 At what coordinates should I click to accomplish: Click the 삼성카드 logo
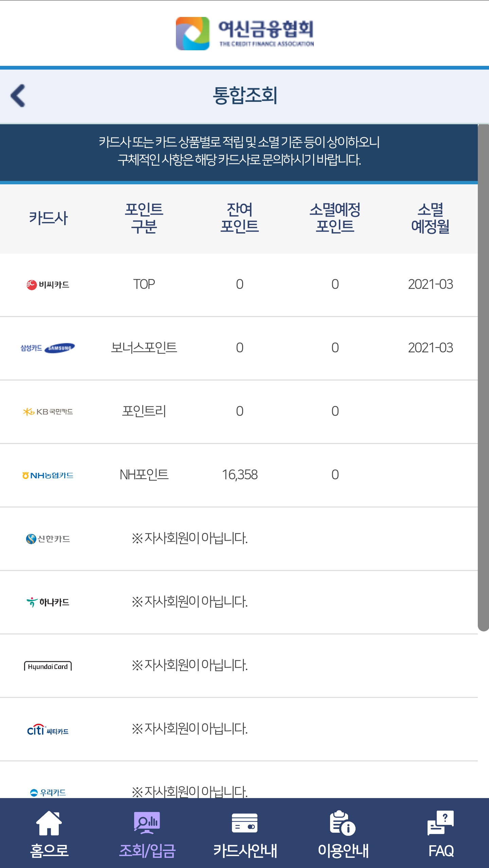(48, 348)
